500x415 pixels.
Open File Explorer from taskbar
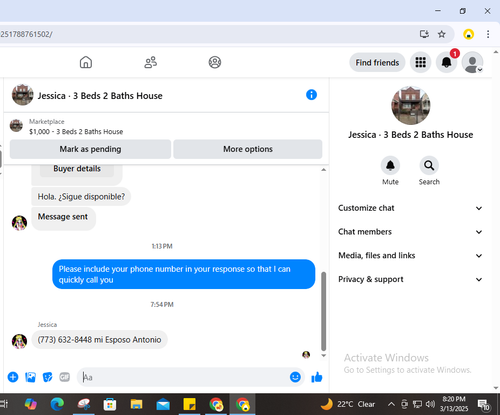pos(136,405)
